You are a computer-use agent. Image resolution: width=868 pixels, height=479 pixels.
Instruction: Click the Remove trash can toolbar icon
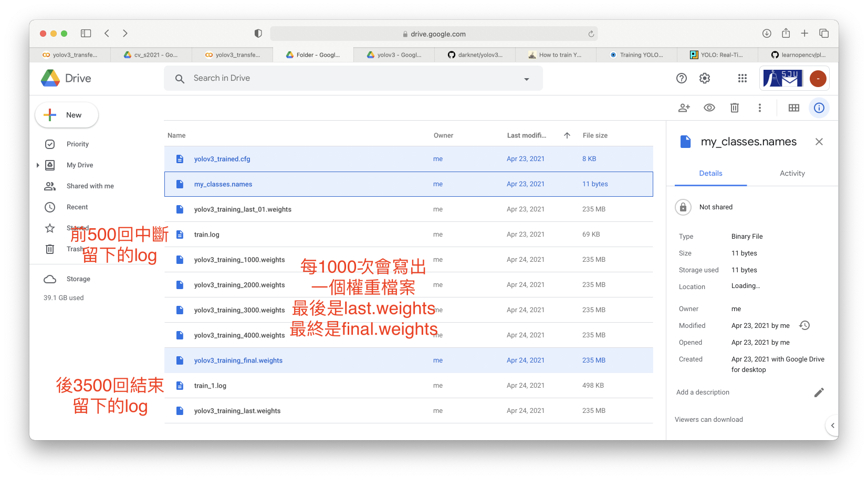click(x=735, y=108)
